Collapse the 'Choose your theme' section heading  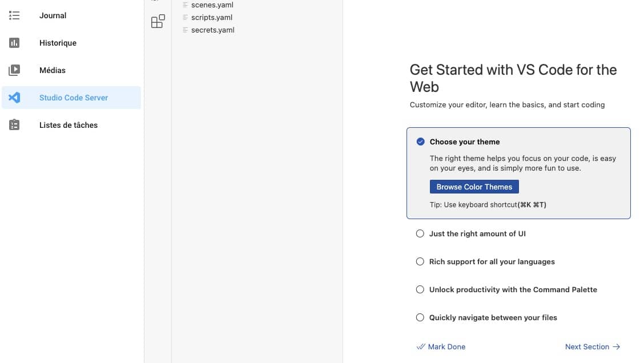(x=465, y=142)
